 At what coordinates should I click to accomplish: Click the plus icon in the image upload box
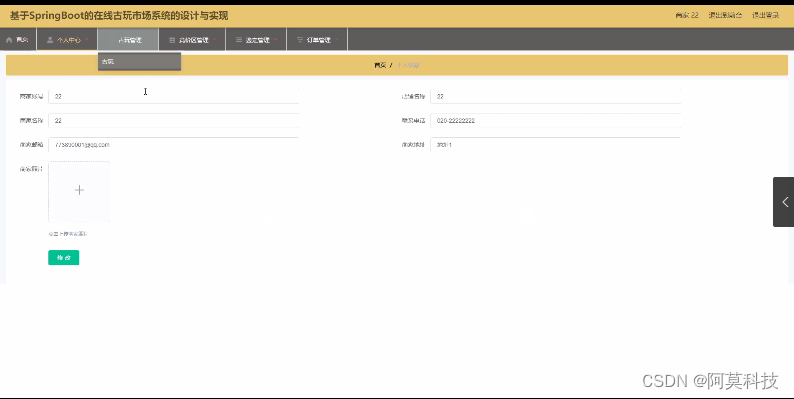point(79,190)
